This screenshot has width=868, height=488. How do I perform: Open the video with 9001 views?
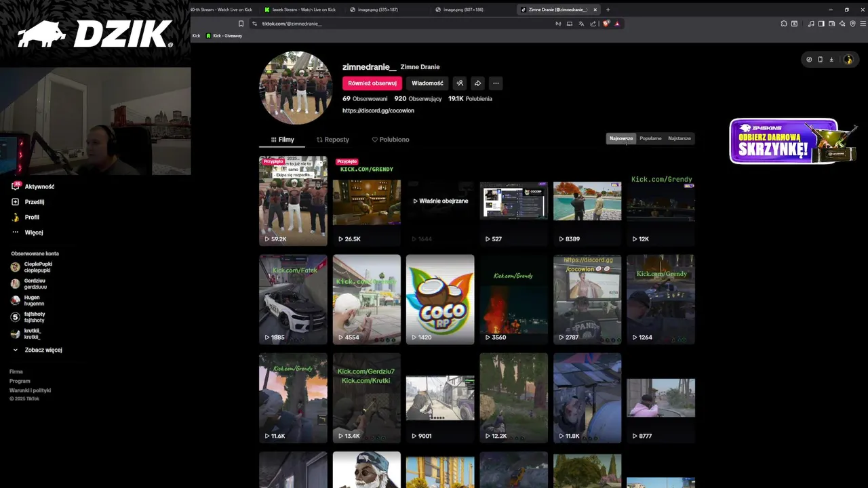(x=440, y=398)
